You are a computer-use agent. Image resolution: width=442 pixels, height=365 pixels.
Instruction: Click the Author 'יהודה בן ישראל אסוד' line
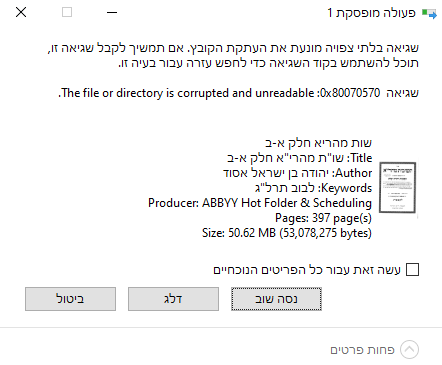[298, 173]
